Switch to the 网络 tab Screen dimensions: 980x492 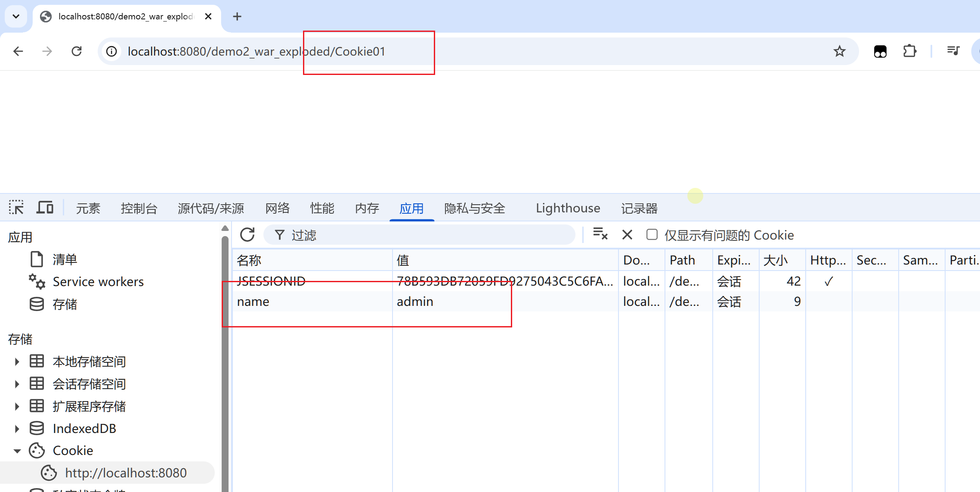(x=277, y=209)
